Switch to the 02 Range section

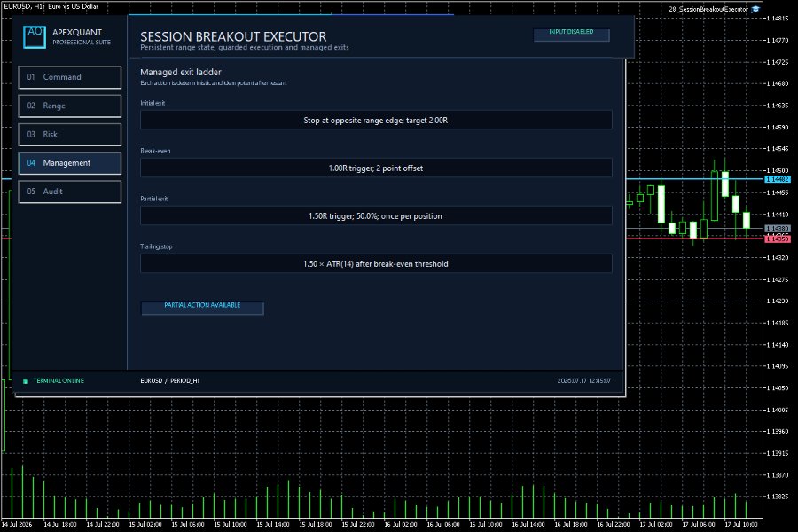click(x=70, y=106)
